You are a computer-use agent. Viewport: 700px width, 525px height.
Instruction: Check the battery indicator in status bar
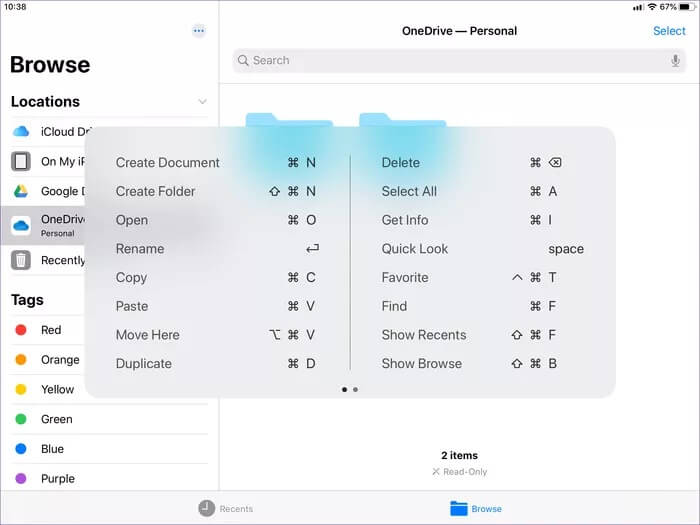686,7
